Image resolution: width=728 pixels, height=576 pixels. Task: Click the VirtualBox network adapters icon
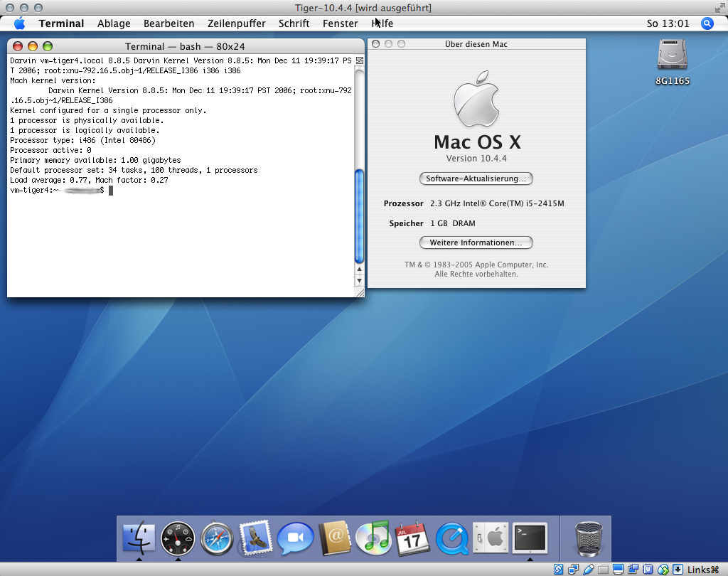[574, 569]
